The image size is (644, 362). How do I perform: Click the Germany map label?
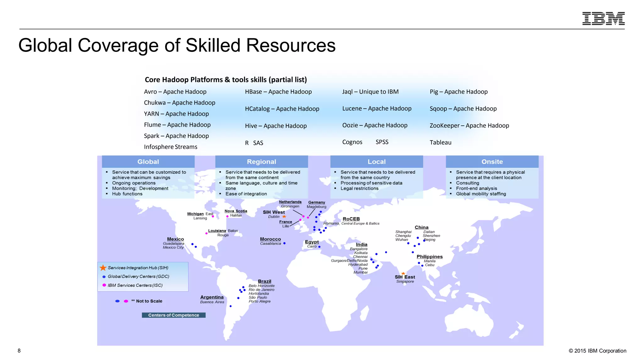[x=317, y=202]
